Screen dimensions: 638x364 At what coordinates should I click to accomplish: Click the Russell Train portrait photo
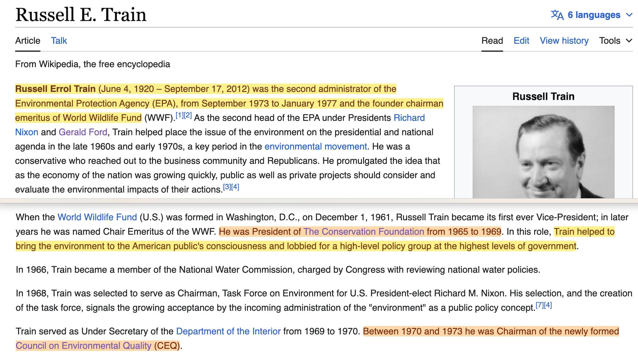click(x=543, y=152)
